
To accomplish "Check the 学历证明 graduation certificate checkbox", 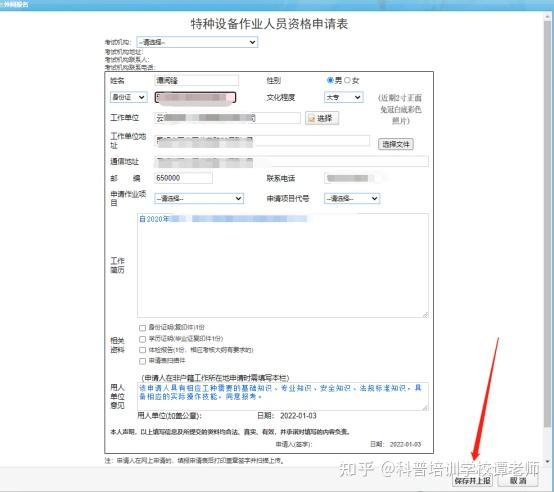I will (142, 339).
